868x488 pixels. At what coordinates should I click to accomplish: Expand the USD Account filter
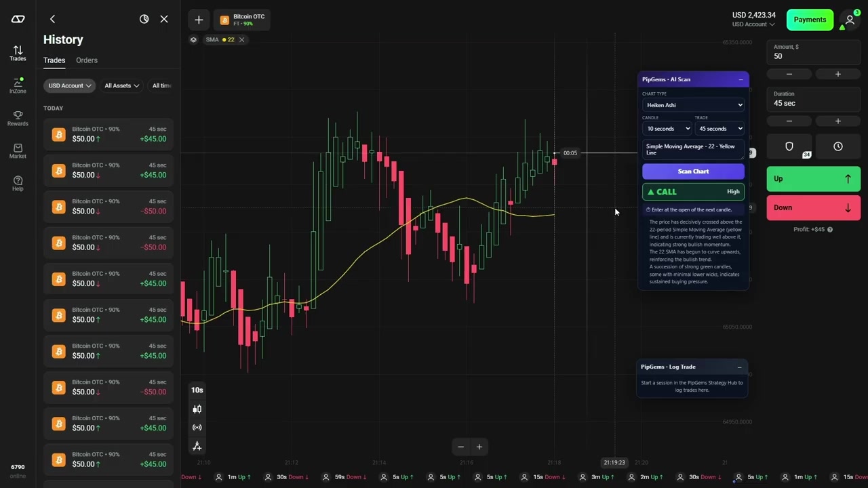(x=70, y=85)
